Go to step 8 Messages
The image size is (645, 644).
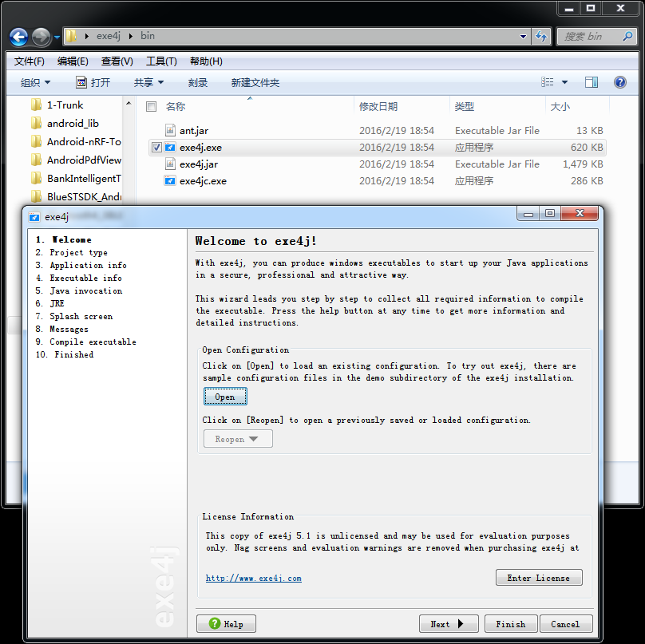coord(61,329)
